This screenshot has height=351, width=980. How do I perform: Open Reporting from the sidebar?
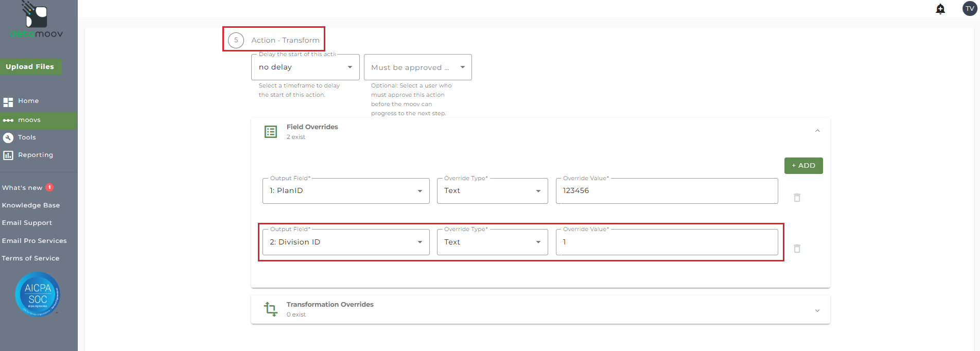35,155
